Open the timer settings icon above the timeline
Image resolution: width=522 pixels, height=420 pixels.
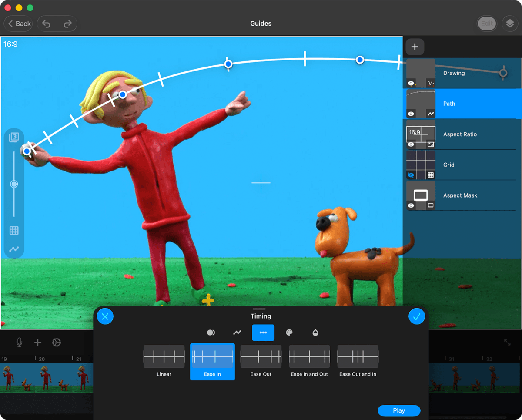(57, 343)
